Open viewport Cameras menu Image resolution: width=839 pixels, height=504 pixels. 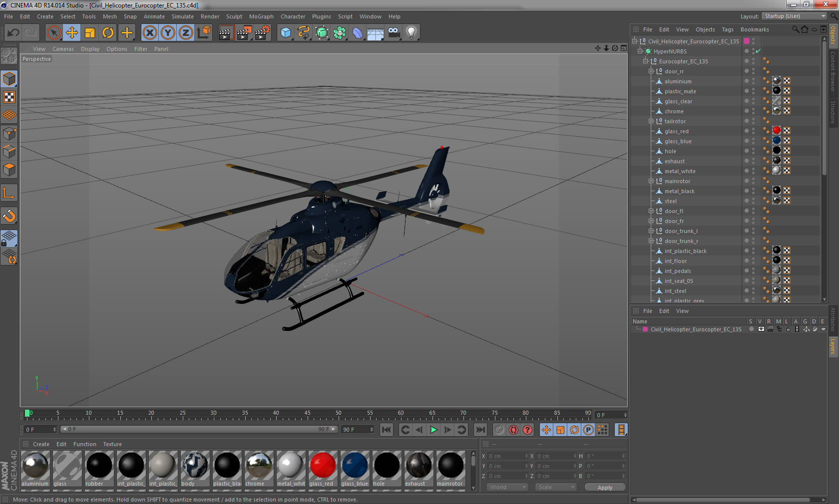[63, 49]
